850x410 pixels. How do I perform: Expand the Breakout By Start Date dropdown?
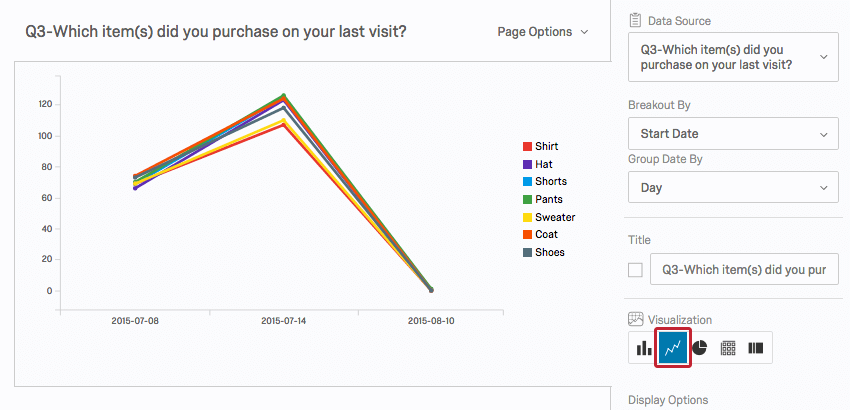[x=733, y=133]
